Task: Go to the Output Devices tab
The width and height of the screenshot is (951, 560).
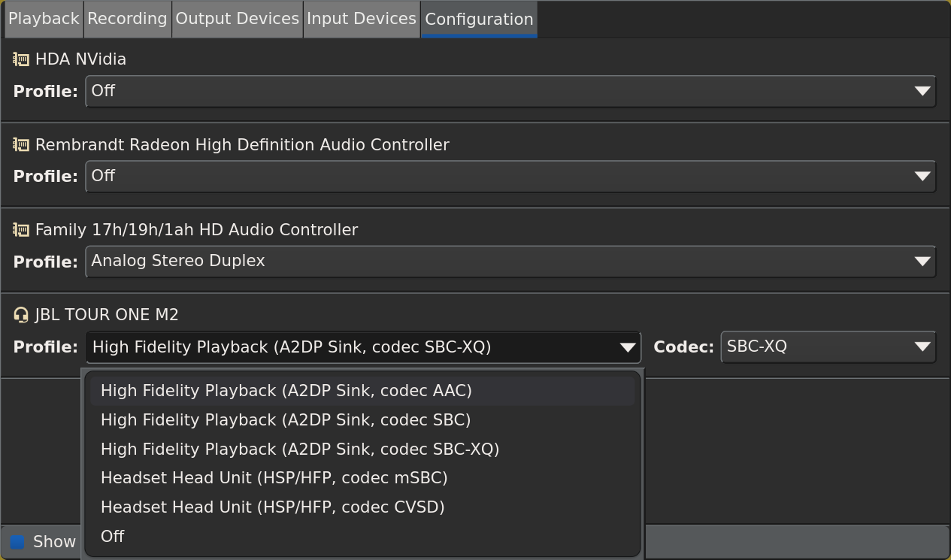Action: (x=237, y=19)
